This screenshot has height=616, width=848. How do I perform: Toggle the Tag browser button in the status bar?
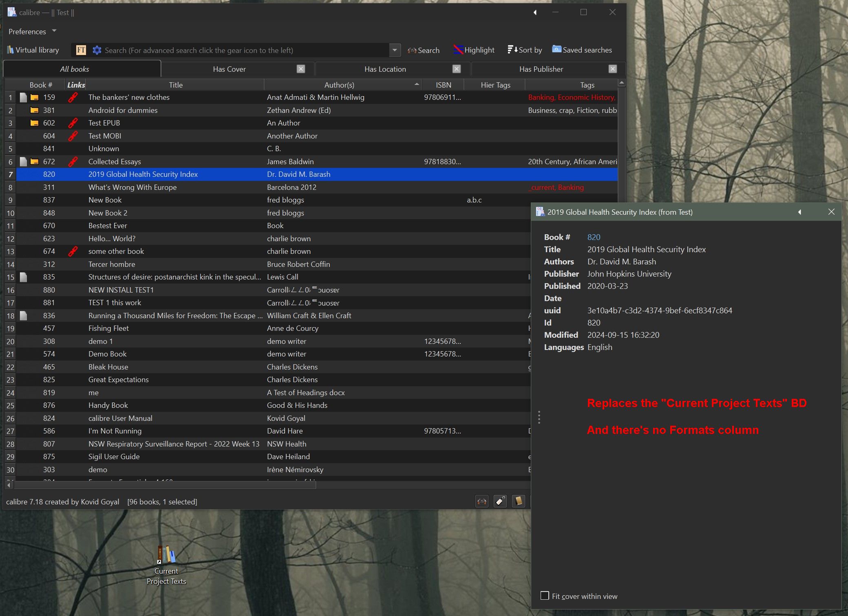click(500, 501)
